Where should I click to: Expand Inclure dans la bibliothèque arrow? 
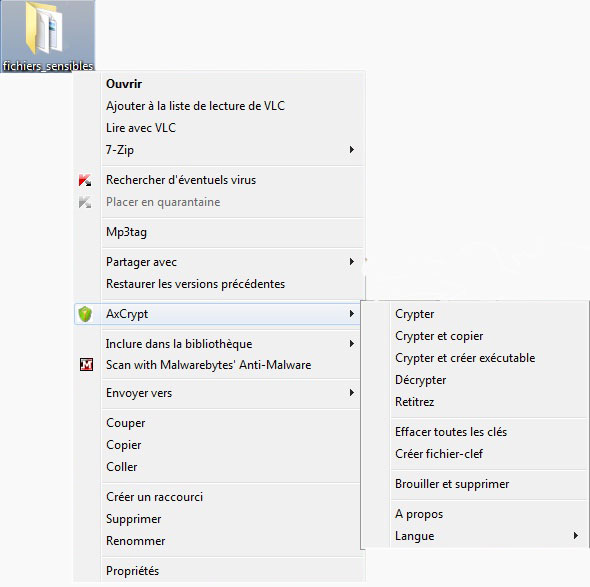point(352,344)
